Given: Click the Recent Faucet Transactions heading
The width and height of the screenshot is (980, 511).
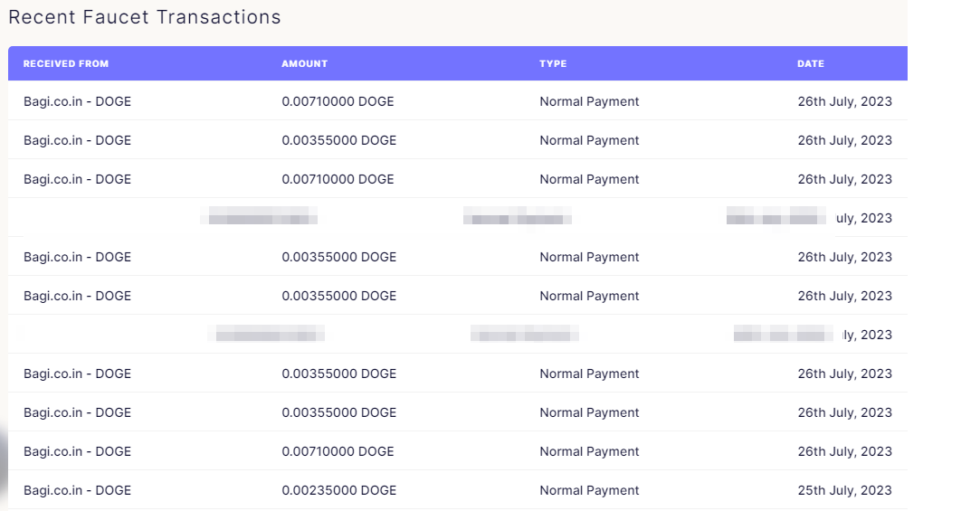Looking at the screenshot, I should point(145,17).
